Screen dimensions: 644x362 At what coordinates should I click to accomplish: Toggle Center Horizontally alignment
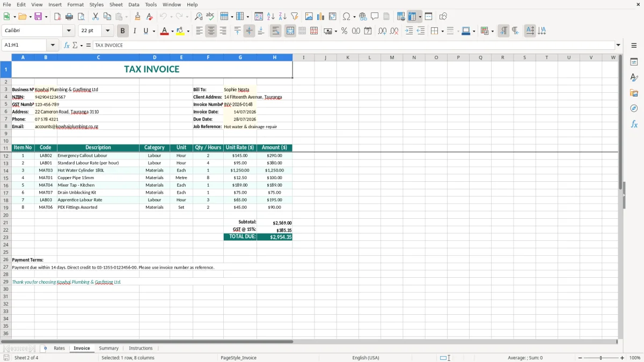click(x=211, y=31)
